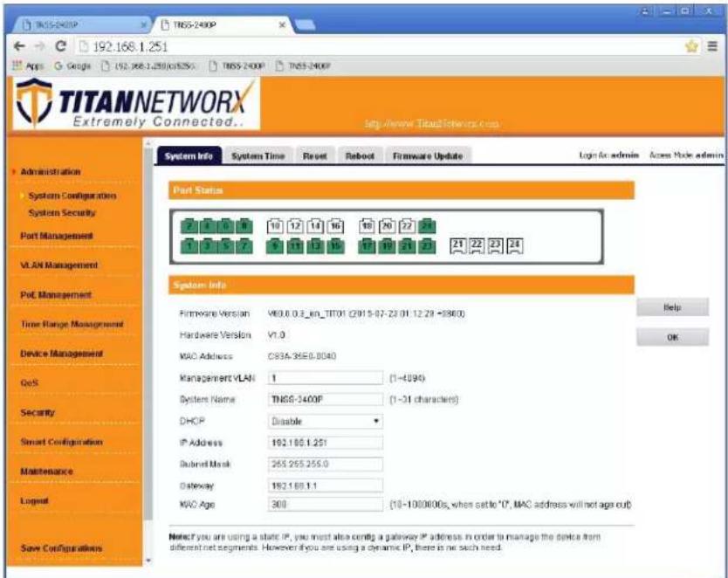Click green port 13 icon
The height and width of the screenshot is (578, 728).
pyautogui.click(x=315, y=245)
